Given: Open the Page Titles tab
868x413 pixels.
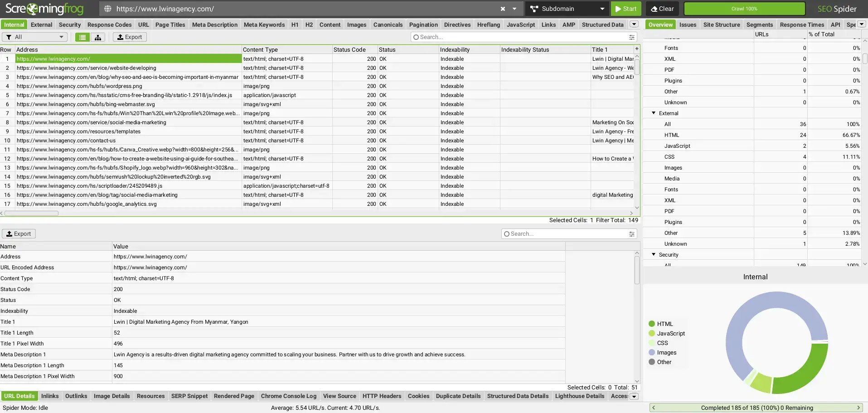Looking at the screenshot, I should (170, 24).
